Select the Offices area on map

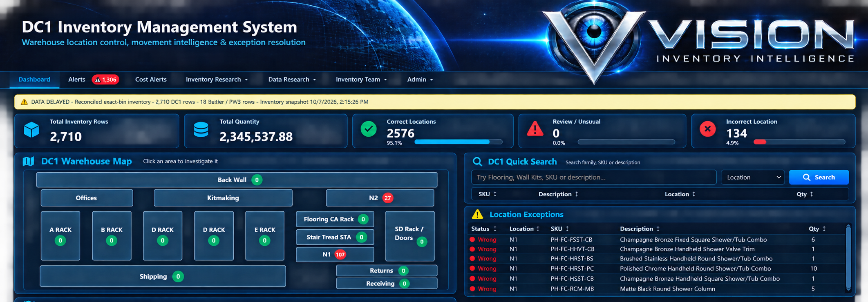(x=87, y=198)
